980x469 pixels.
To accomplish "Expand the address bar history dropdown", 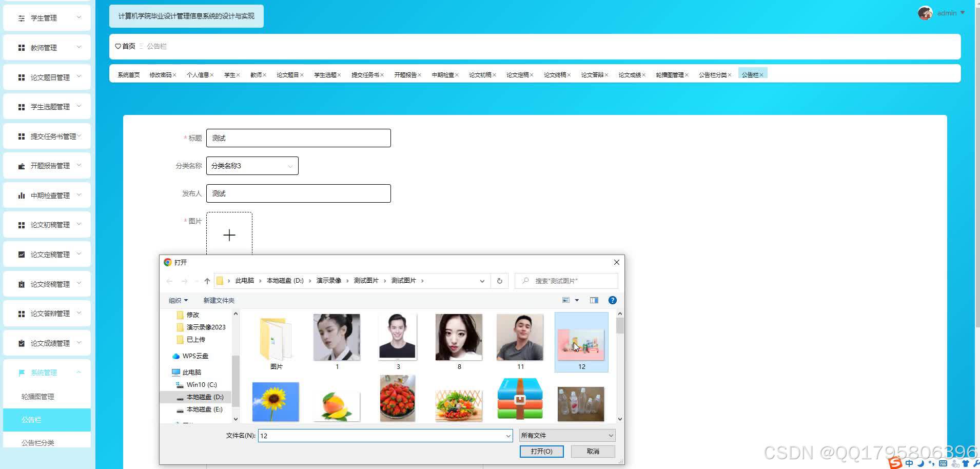I will (482, 281).
